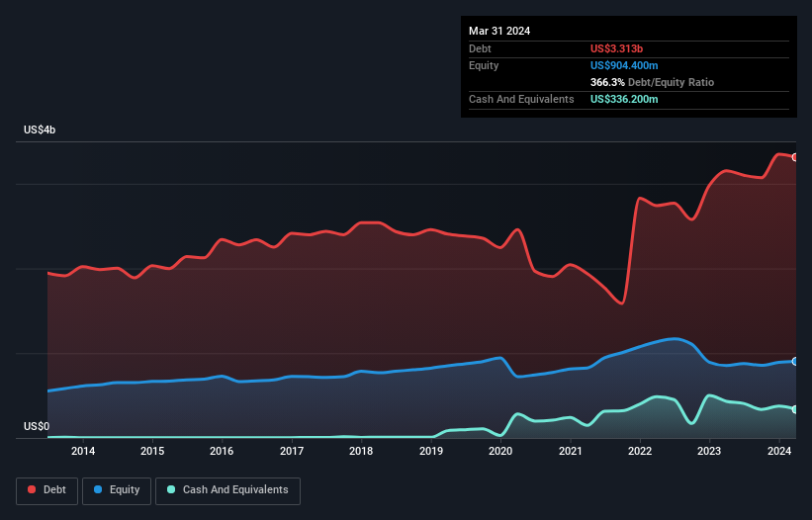Click the Debt row label in tooltip
Image resolution: width=812 pixels, height=520 pixels.
pyautogui.click(x=480, y=48)
